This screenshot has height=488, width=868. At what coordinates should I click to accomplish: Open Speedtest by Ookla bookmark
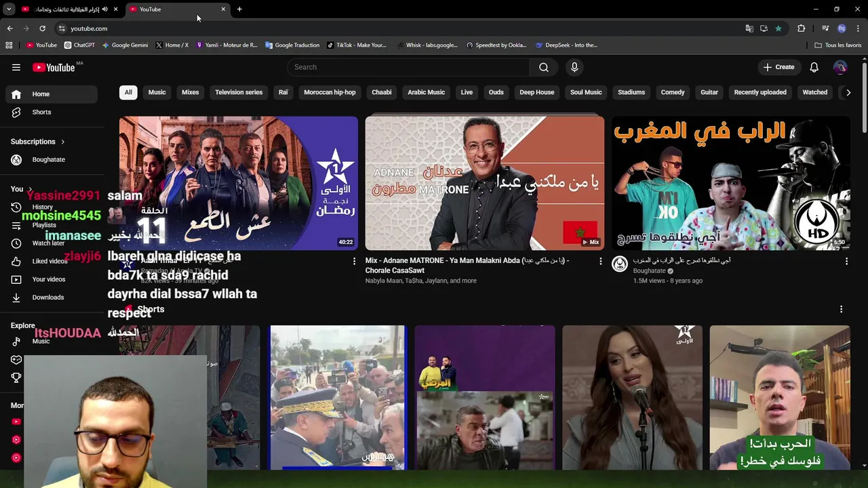(496, 45)
